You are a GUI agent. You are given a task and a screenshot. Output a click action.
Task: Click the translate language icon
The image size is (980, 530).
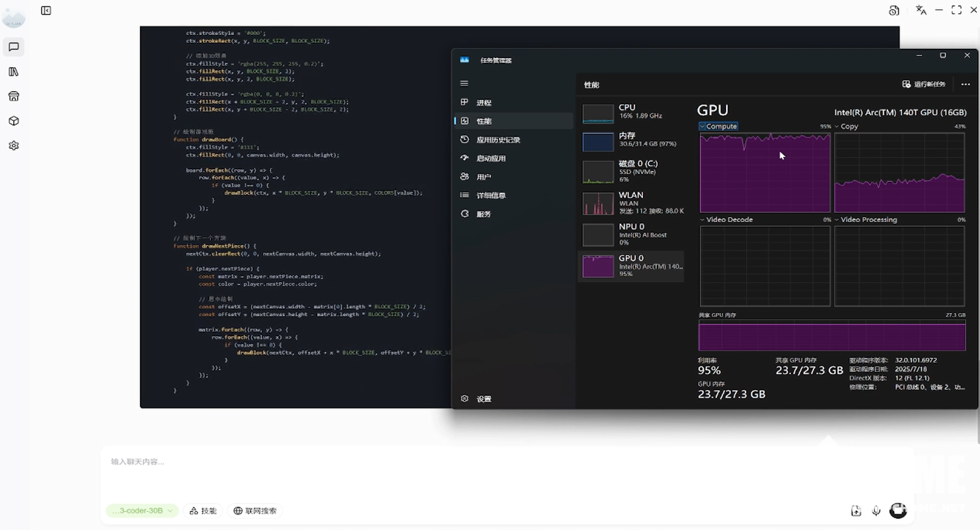(921, 10)
